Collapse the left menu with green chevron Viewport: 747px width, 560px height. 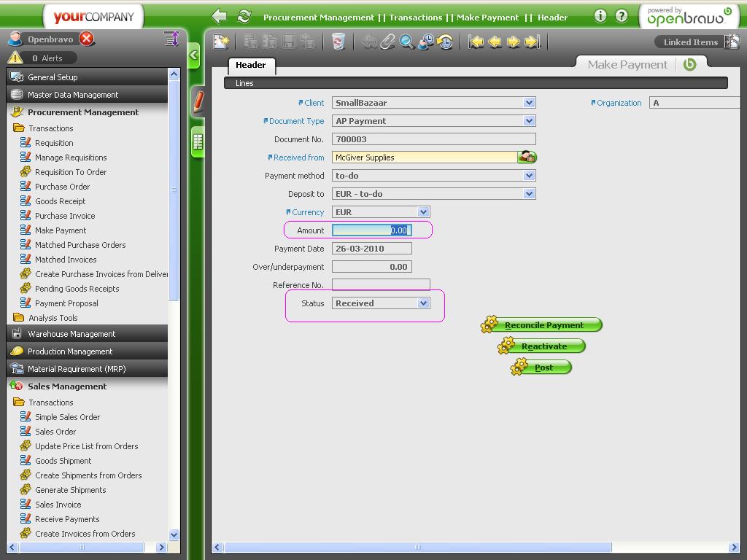194,55
